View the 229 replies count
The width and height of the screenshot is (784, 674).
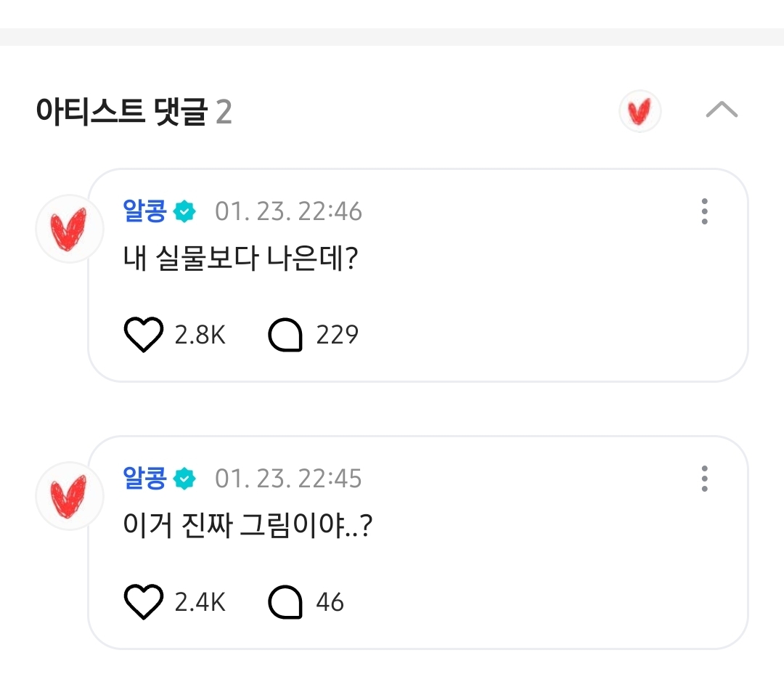(x=337, y=335)
